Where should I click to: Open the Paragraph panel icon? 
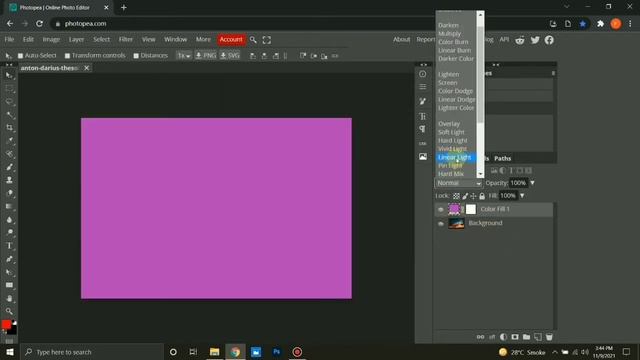click(x=423, y=129)
